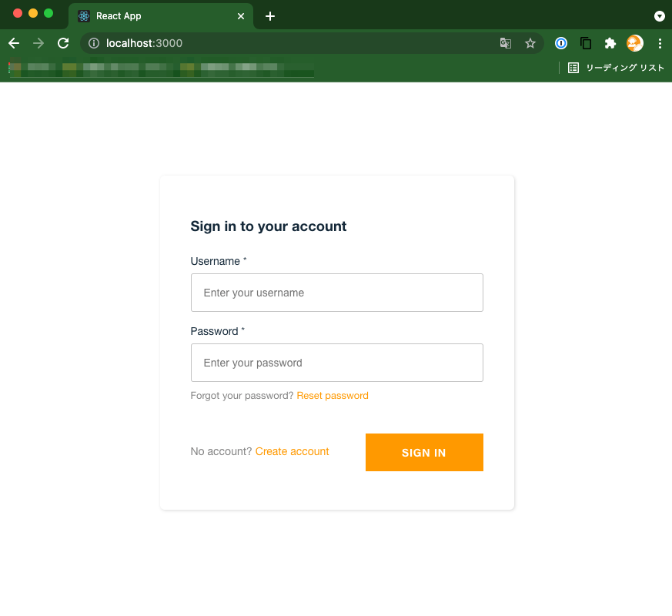Image resolution: width=672 pixels, height=616 pixels.
Task: Open the 1Password extension icon
Action: [561, 43]
